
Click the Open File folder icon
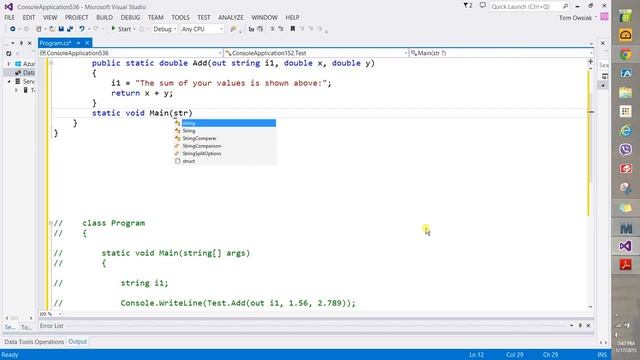52,29
